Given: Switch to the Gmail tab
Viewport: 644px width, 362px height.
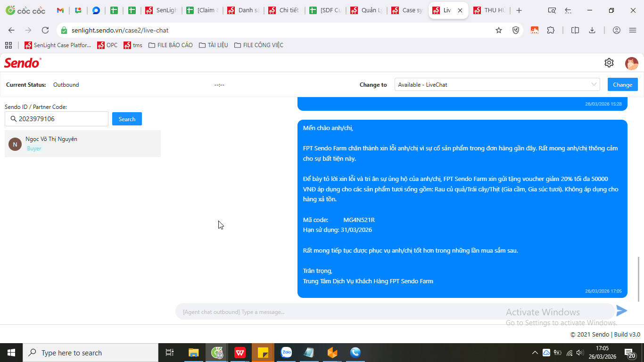Looking at the screenshot, I should (60, 10).
